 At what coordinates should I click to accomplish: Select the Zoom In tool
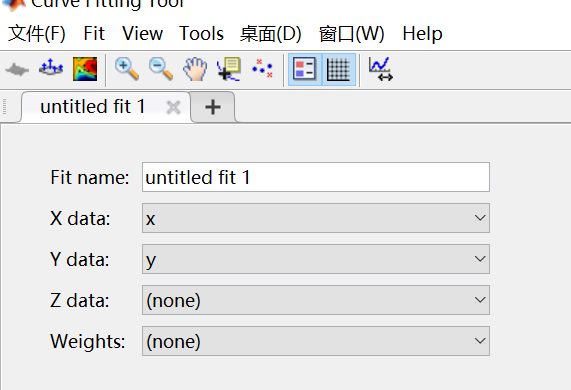127,68
